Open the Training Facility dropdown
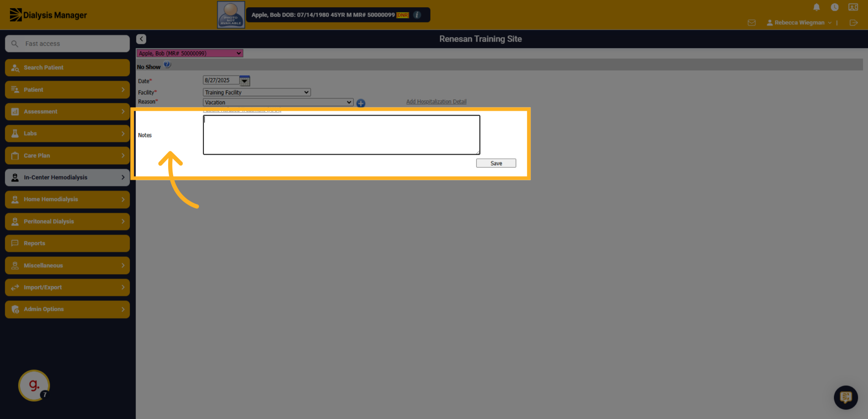The image size is (868, 419). 256,93
